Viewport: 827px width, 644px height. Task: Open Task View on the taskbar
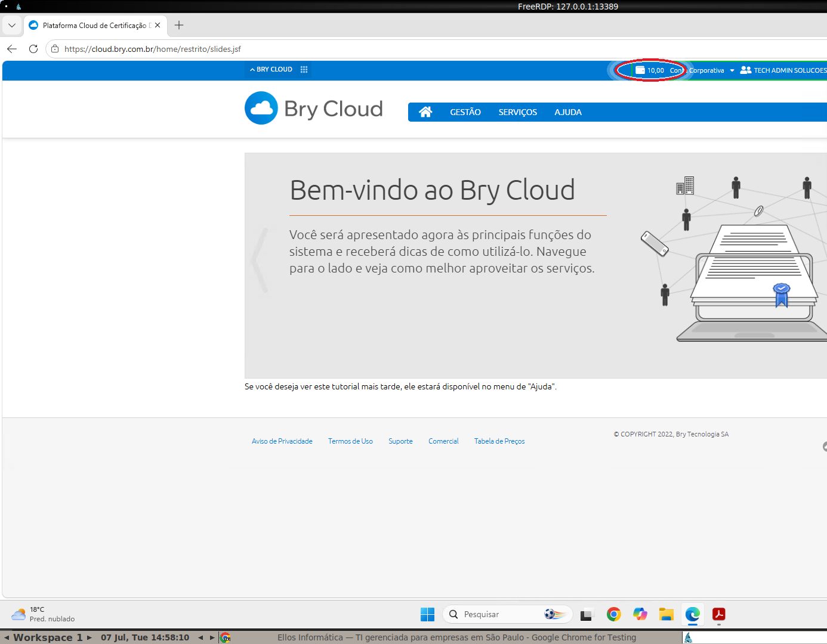(587, 614)
